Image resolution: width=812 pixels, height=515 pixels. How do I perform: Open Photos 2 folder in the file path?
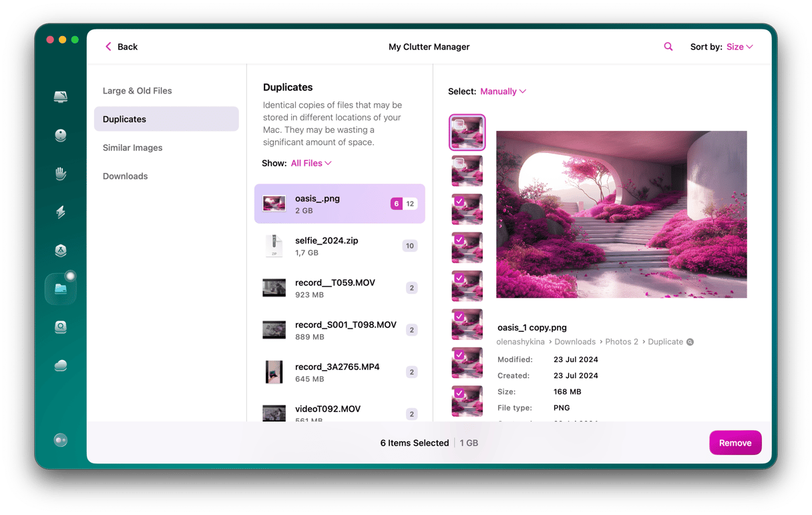(622, 342)
